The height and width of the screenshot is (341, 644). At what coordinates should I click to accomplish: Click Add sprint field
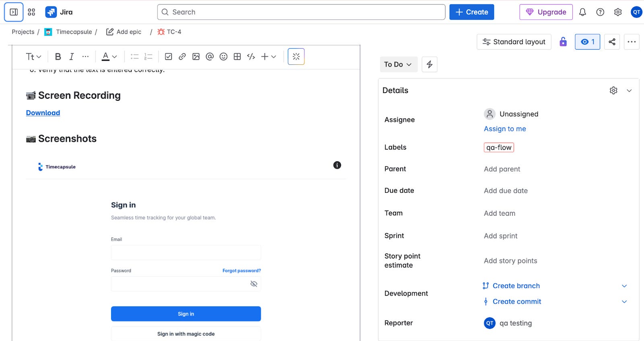501,236
